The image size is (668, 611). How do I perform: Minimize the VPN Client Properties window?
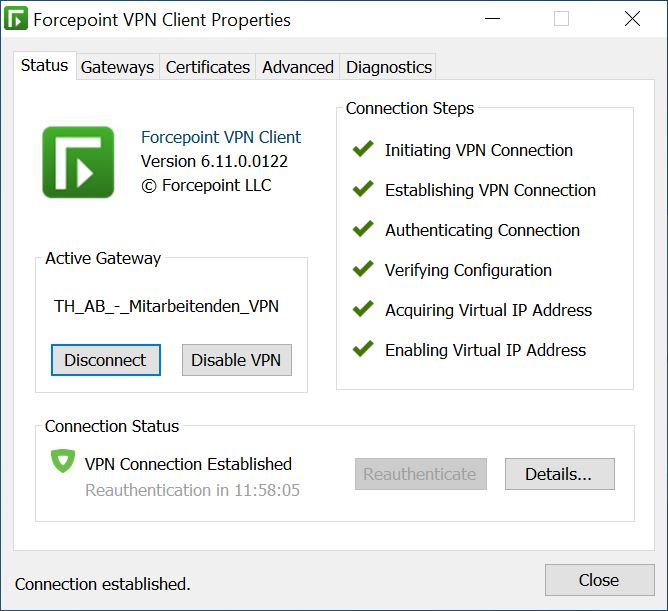pos(492,19)
